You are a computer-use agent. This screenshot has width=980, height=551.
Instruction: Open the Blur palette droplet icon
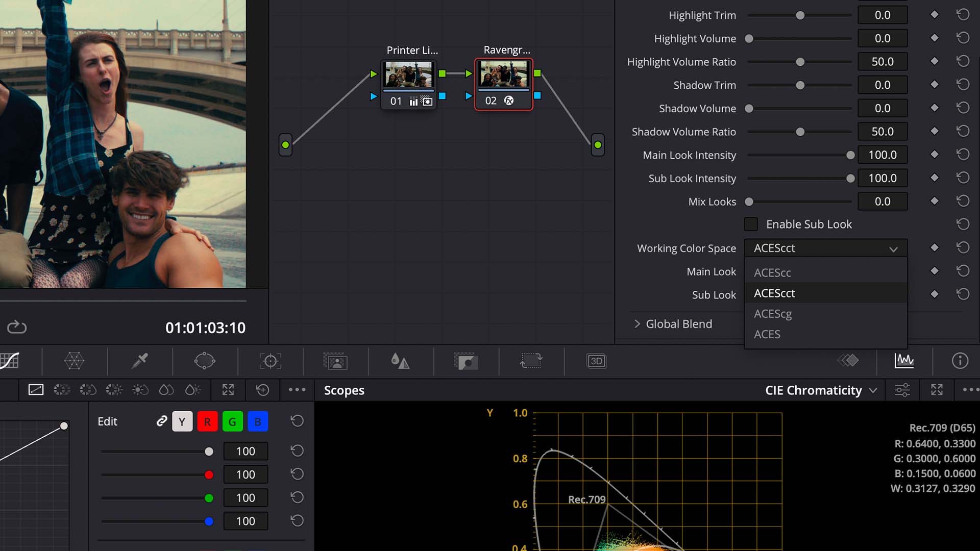(x=401, y=361)
